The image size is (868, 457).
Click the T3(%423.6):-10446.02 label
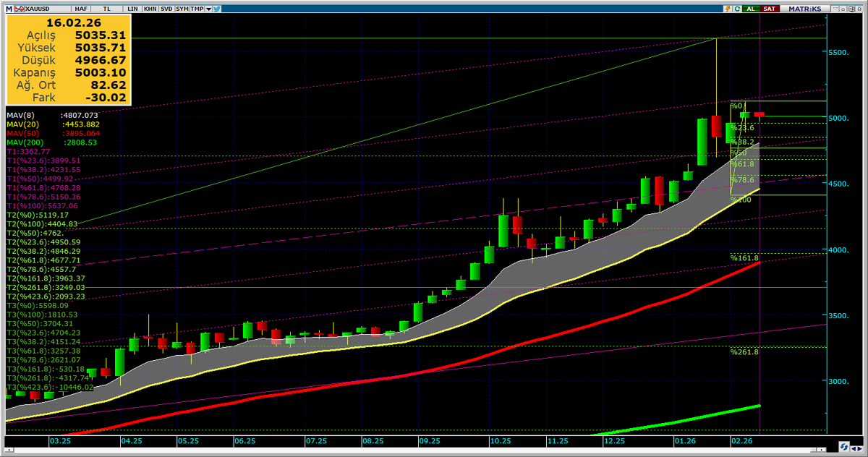[x=50, y=388]
